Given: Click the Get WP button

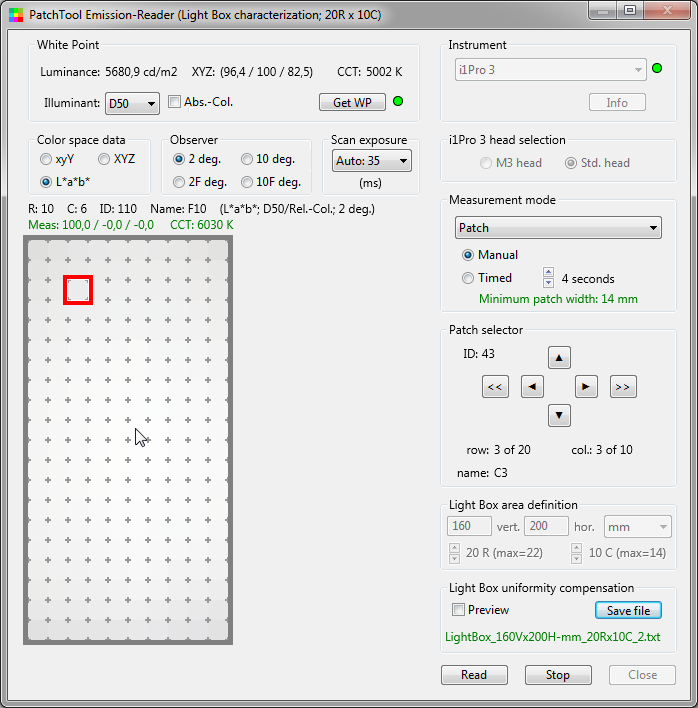Looking at the screenshot, I should point(352,103).
